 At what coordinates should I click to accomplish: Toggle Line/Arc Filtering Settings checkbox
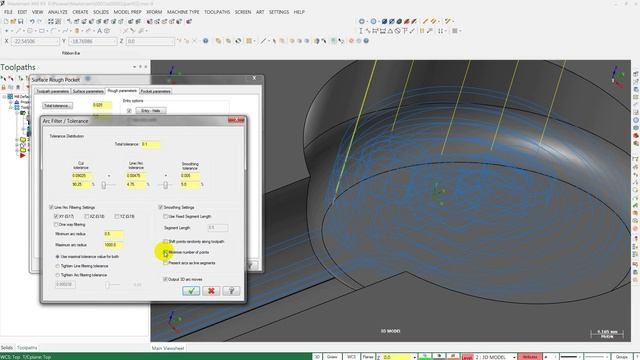pos(51,207)
